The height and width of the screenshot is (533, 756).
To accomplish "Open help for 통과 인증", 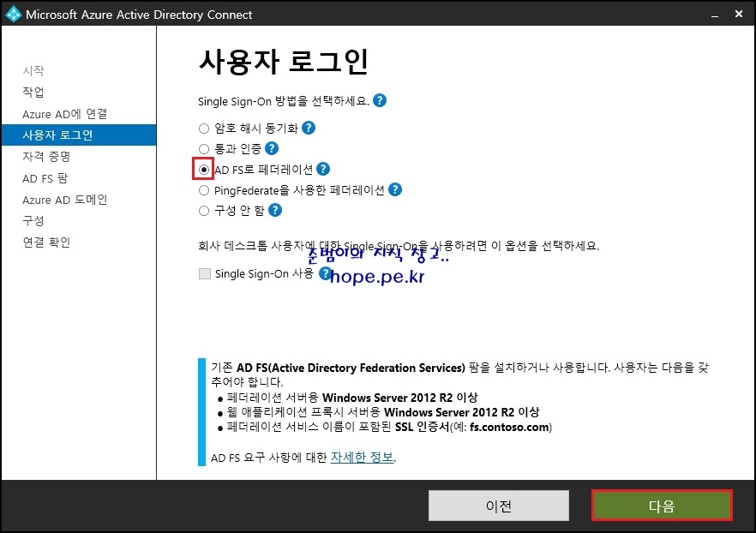I will 272,148.
